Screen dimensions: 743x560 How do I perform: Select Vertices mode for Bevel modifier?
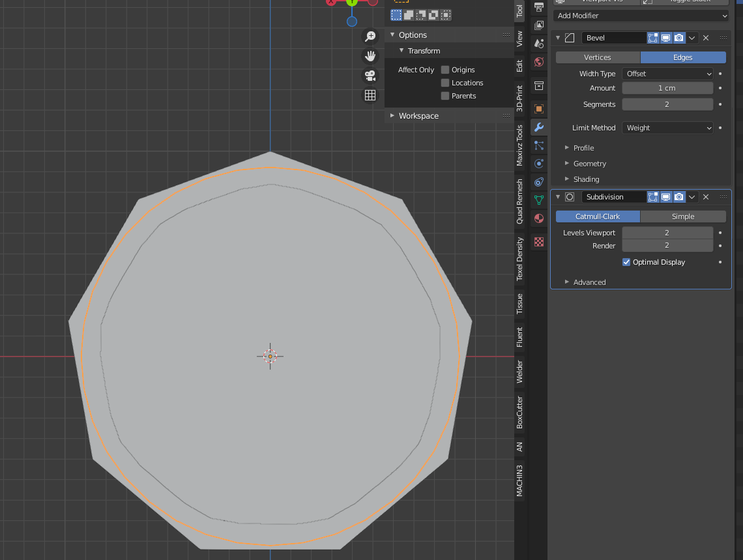[x=598, y=57]
